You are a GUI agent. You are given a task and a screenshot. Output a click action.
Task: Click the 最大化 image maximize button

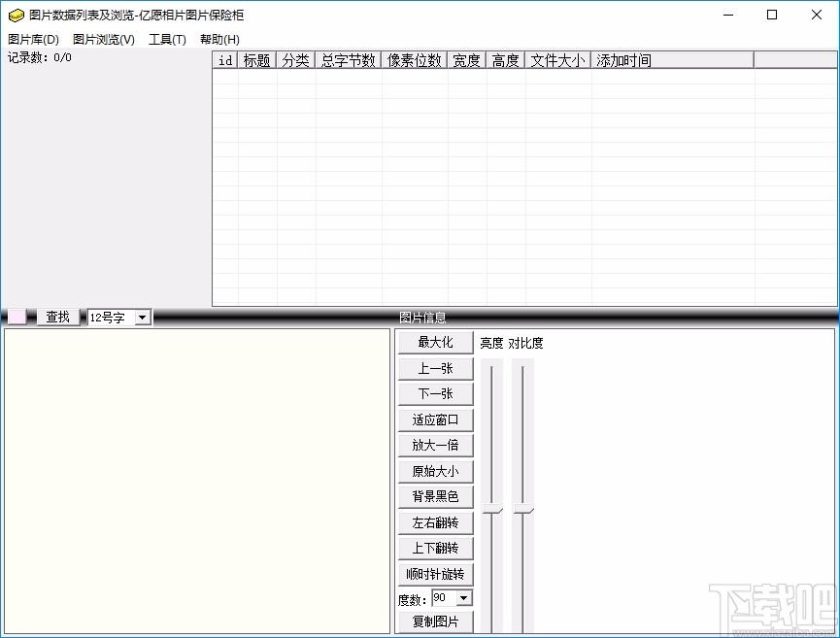tap(434, 342)
